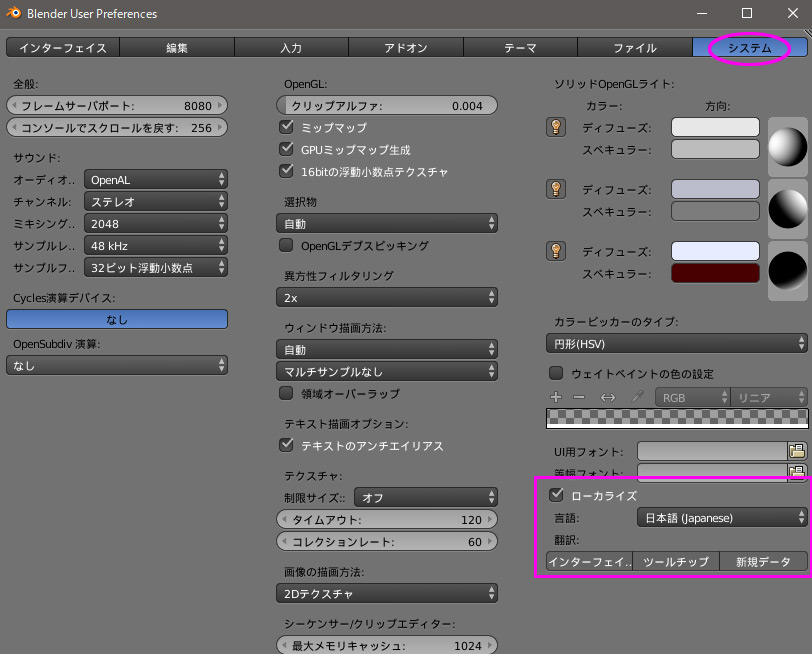Click the クリップアルファ value slider
Viewport: 812px width, 654px height.
(x=387, y=106)
